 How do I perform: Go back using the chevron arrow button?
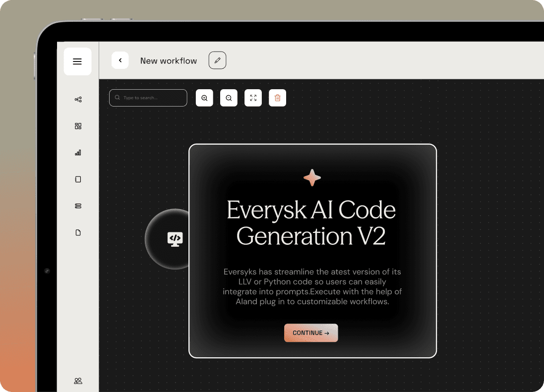(120, 60)
